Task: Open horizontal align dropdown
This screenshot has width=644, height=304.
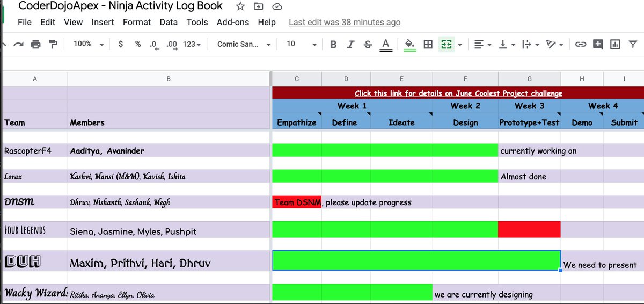Action: [x=483, y=44]
